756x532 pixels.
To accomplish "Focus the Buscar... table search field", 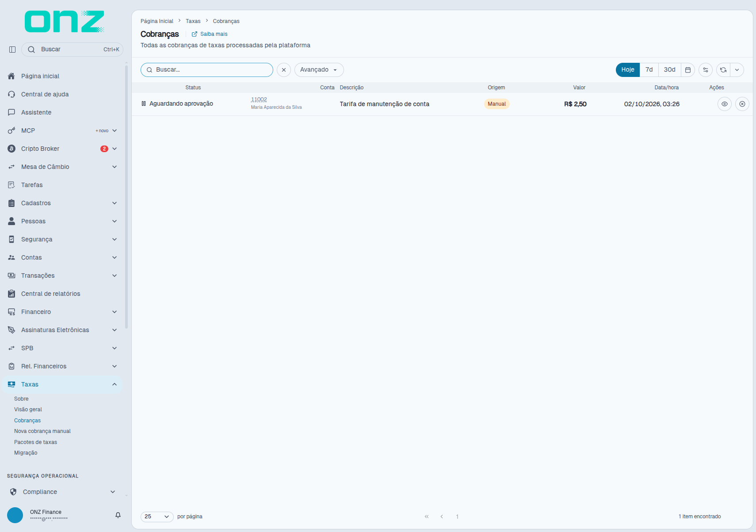I will pos(207,70).
